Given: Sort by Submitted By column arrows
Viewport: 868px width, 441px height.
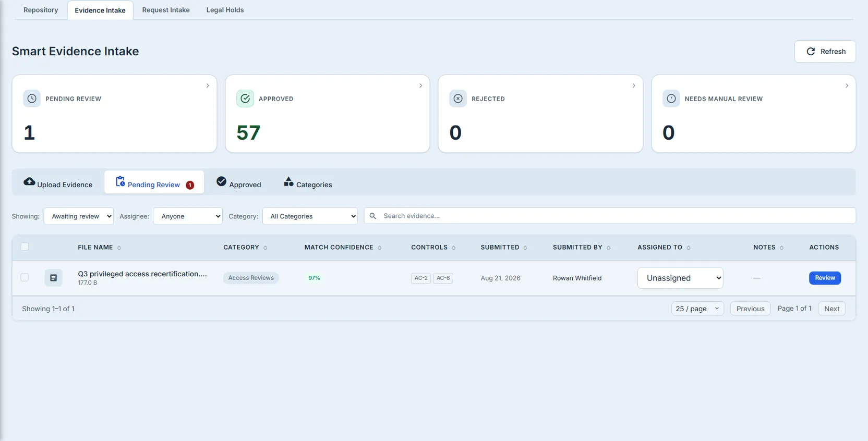Looking at the screenshot, I should coord(609,248).
